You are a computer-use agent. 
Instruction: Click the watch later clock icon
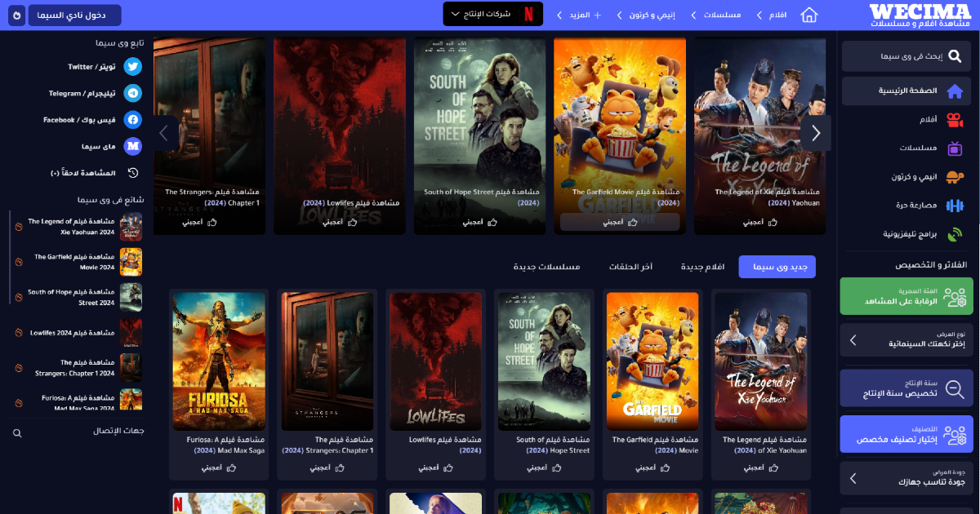point(133,173)
